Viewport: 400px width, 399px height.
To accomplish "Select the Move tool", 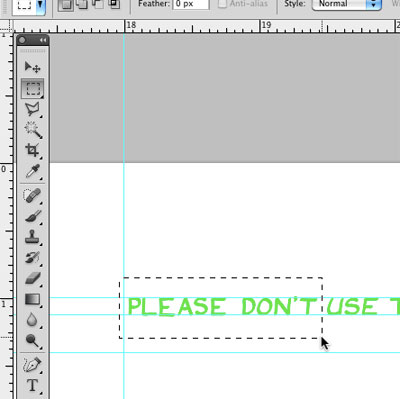I will [32, 67].
